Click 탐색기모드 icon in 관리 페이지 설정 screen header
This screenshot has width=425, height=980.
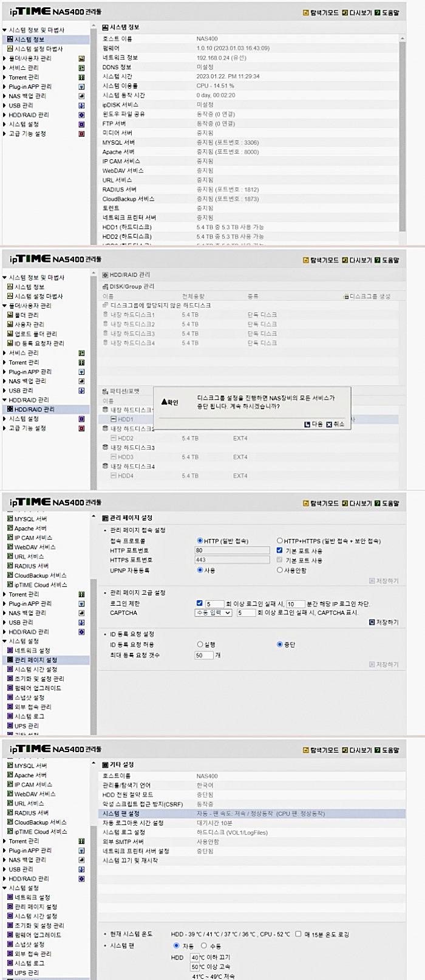click(x=306, y=503)
